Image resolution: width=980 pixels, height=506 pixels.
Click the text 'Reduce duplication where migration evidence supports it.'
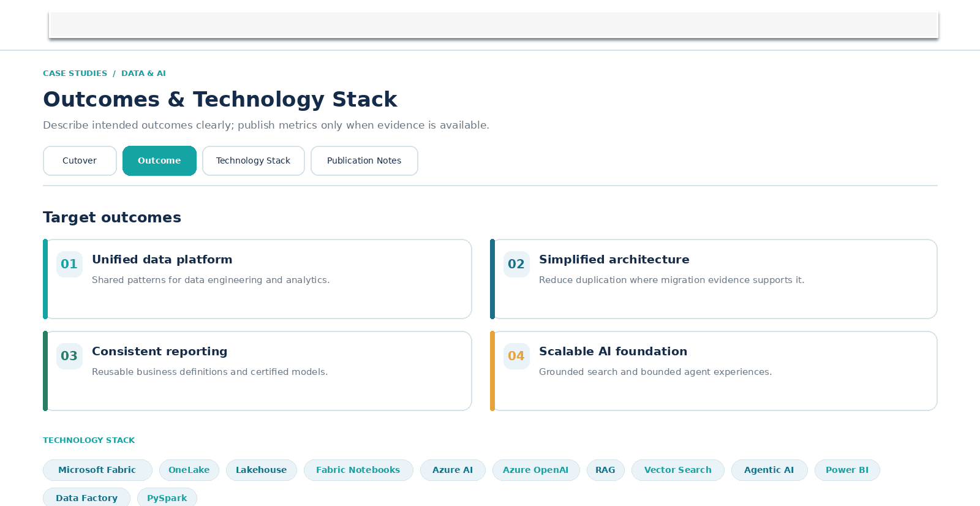pos(672,280)
